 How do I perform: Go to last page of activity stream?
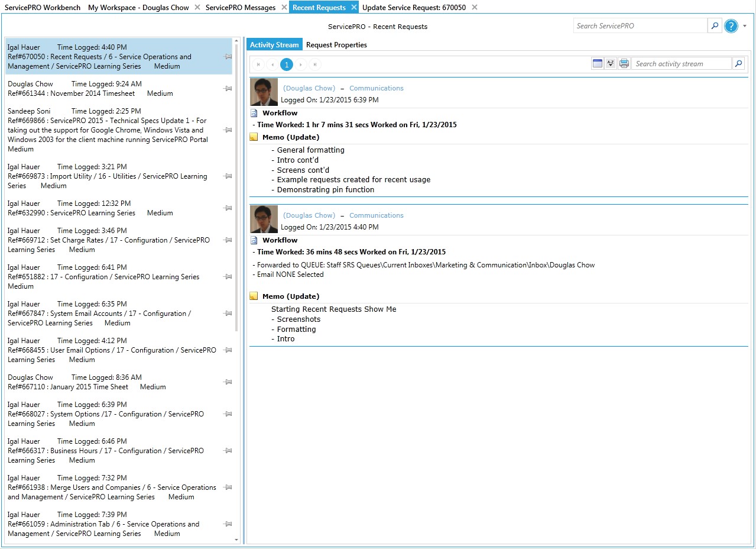315,64
